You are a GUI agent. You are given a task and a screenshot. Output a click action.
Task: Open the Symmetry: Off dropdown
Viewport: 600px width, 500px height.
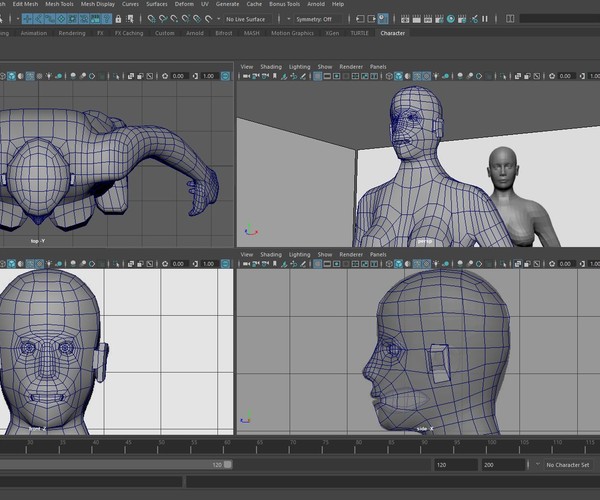click(x=318, y=18)
